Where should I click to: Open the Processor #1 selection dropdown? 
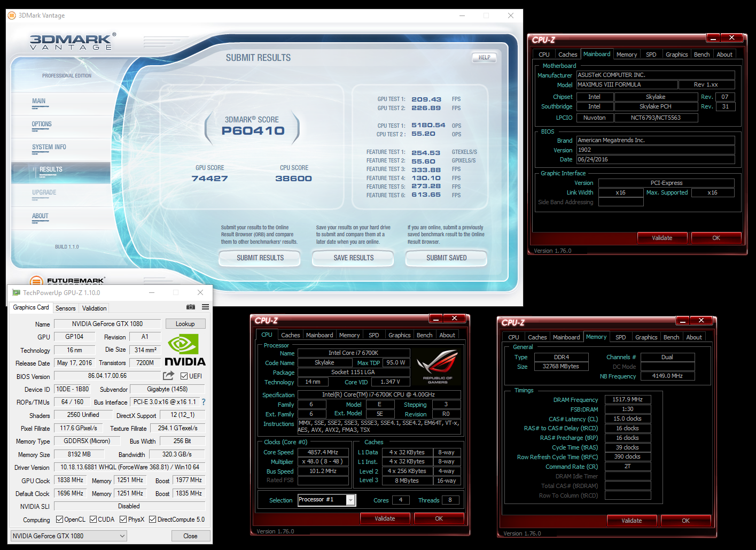coord(326,500)
